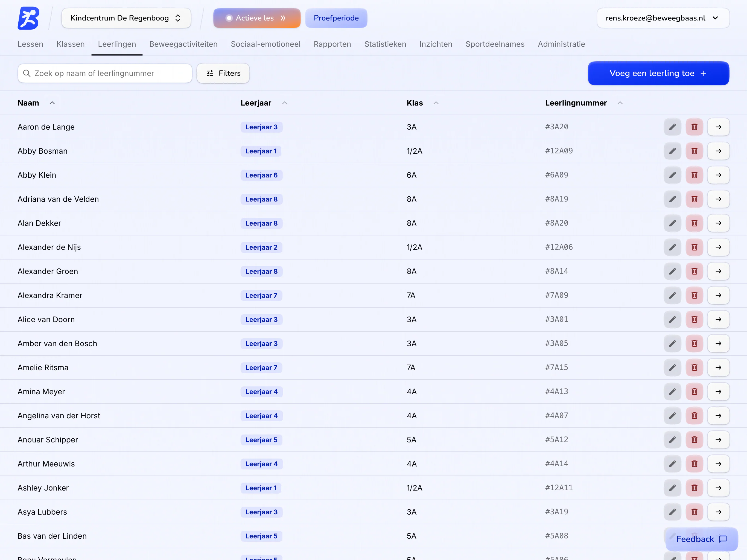Click student name Amina Meyer

pos(41,392)
